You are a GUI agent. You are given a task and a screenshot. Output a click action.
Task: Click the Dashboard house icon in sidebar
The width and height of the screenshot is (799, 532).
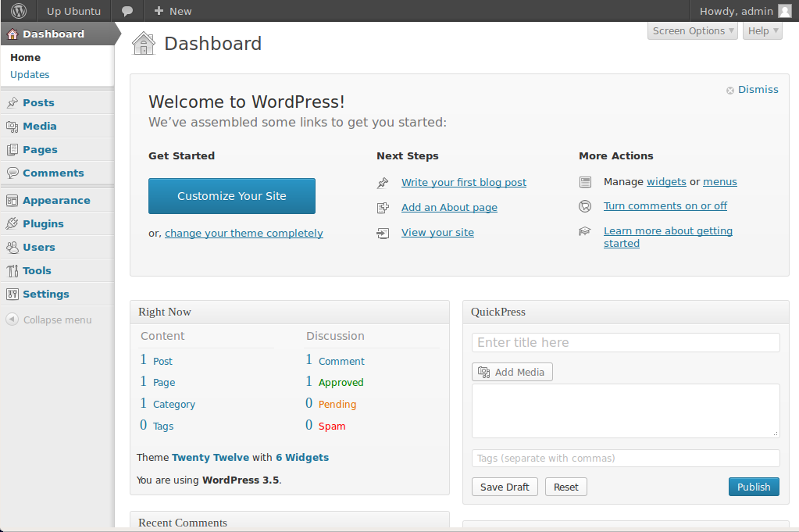12,34
